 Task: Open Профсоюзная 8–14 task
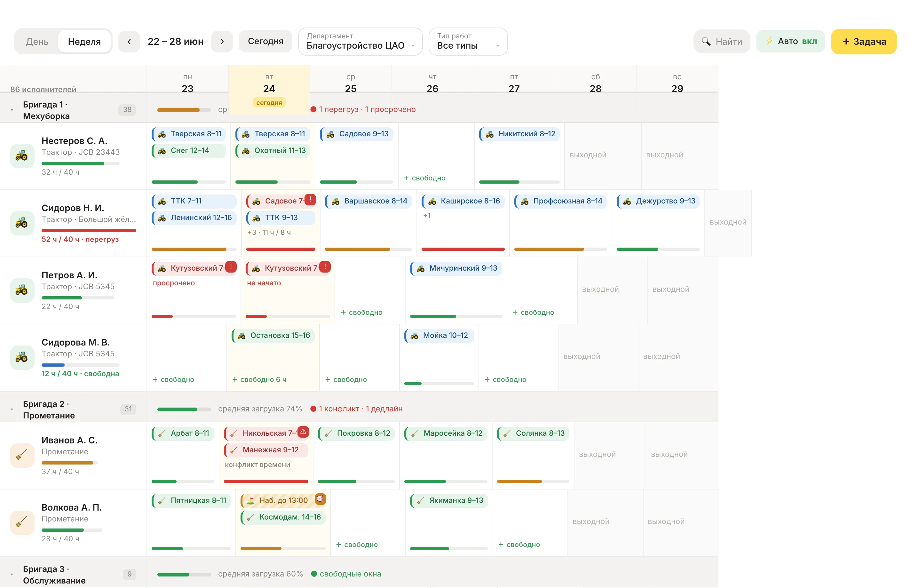coord(561,201)
